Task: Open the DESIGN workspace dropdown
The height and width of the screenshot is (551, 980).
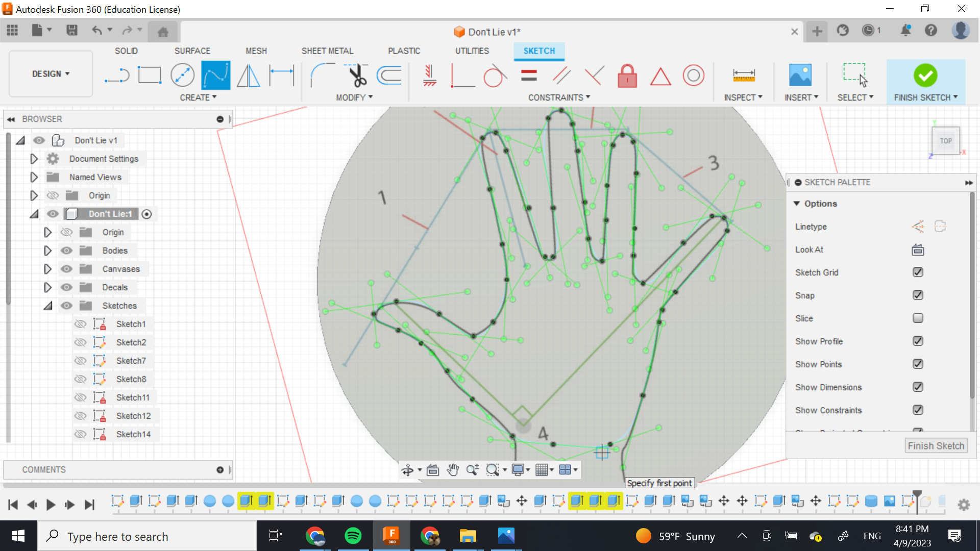Action: click(x=51, y=74)
